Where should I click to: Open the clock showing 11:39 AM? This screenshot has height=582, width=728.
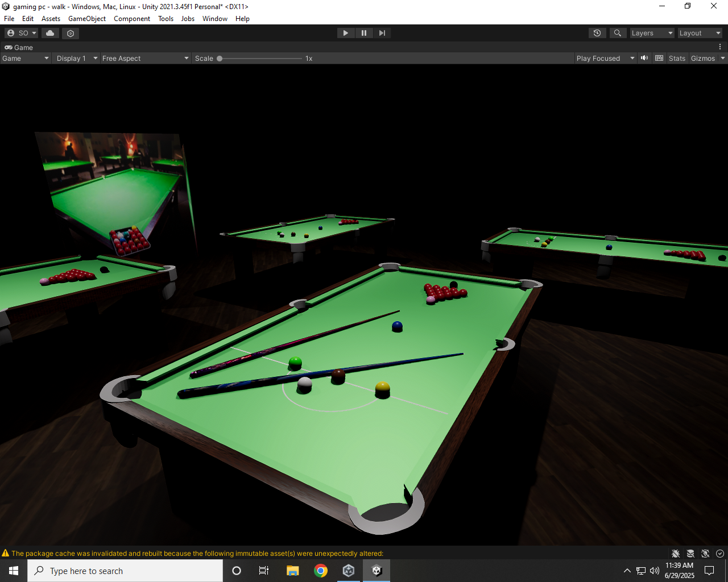coord(680,571)
